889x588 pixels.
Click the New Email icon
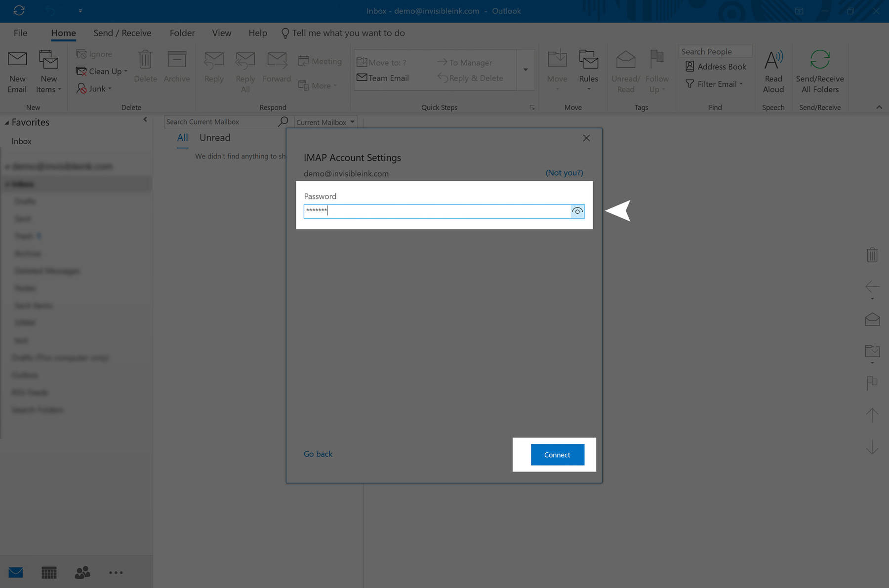pos(17,72)
